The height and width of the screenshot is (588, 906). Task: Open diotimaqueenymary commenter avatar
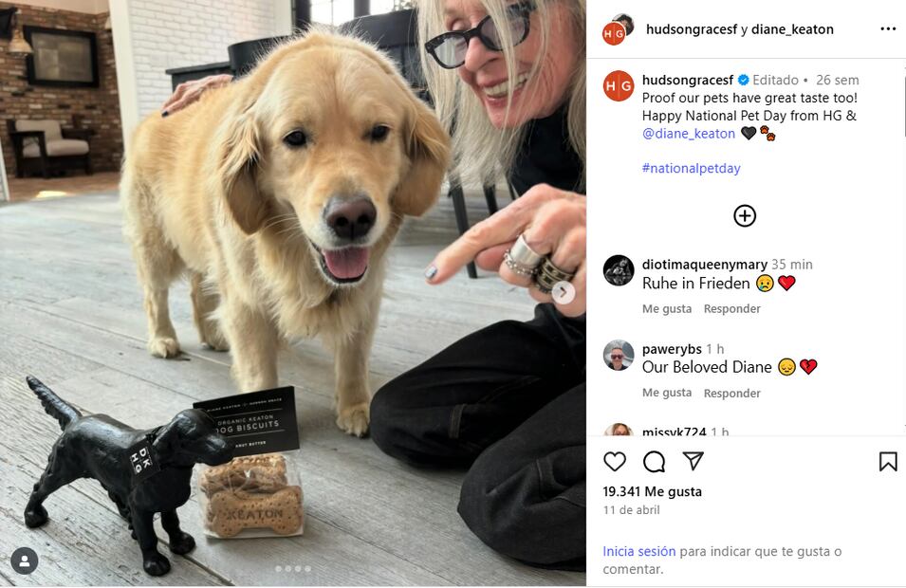pos(619,270)
